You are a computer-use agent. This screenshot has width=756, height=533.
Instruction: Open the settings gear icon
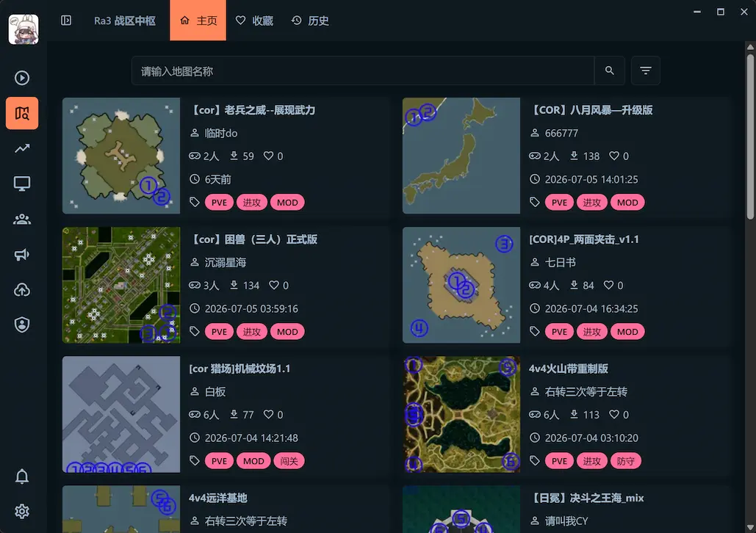22,511
